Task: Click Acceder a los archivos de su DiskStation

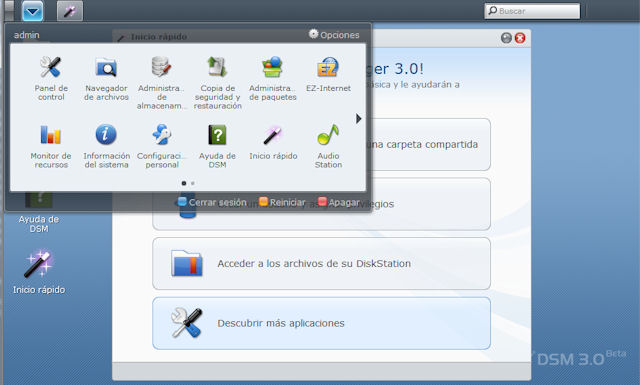Action: (322, 264)
